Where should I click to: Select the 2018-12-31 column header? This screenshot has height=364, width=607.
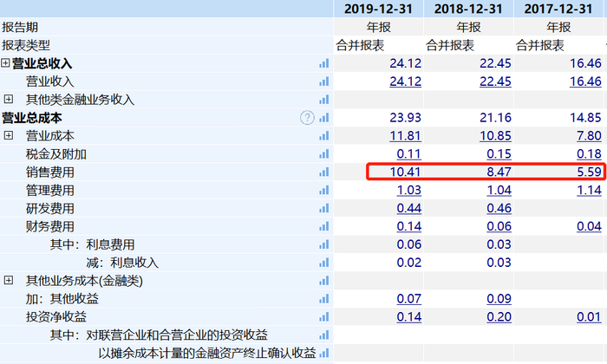click(468, 9)
